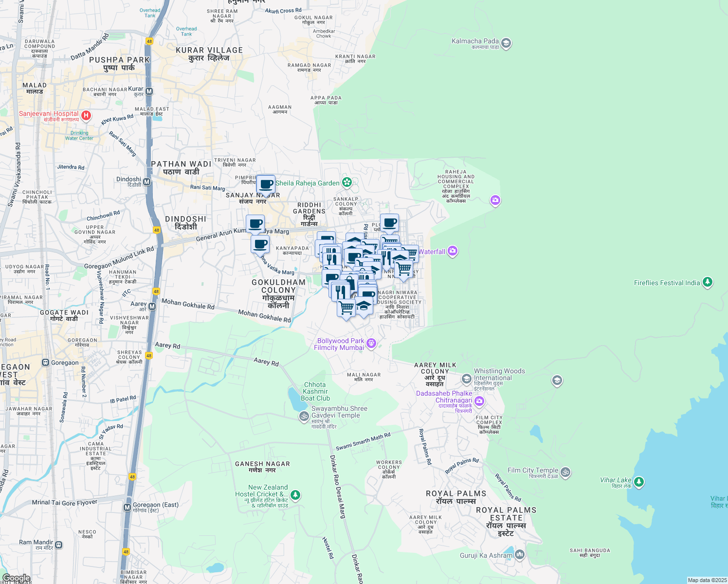Select the Ram Mandir station icon
Screen dimensions: 728x584
[59, 545]
